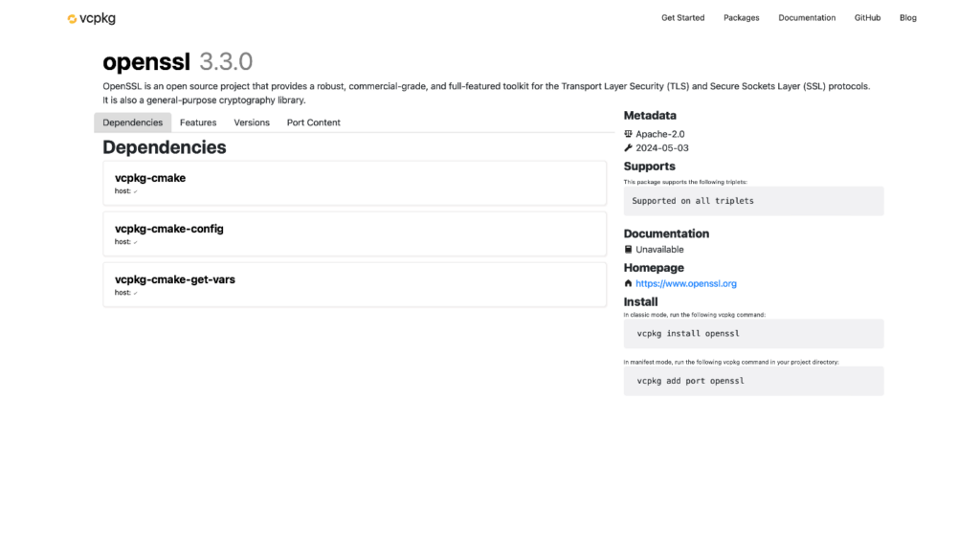Viewport: 980px width, 555px height.
Task: Open the https://www.openssl.org homepage link
Action: click(686, 284)
